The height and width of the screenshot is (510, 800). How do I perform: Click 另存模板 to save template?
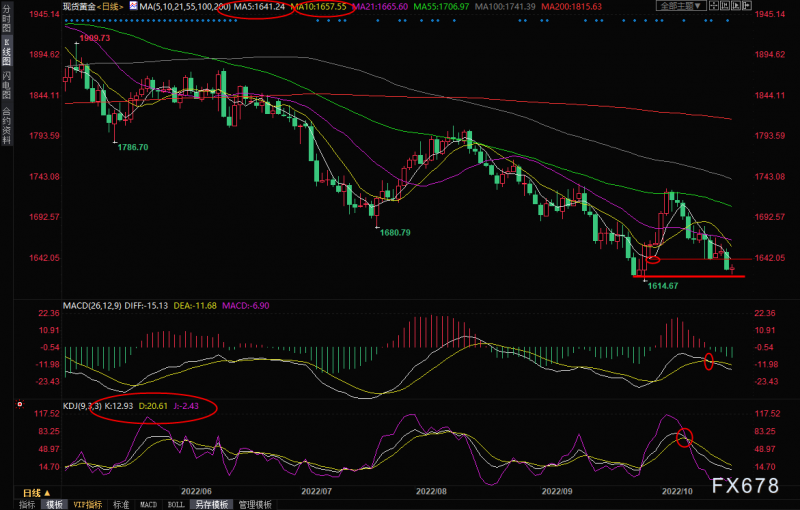pos(212,504)
